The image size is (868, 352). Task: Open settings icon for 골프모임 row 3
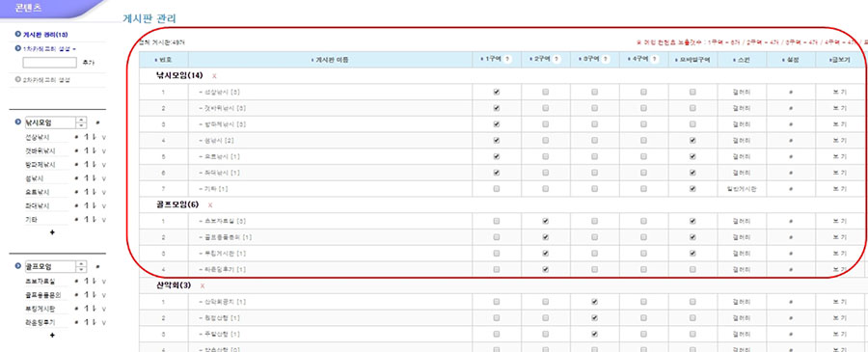click(x=791, y=254)
